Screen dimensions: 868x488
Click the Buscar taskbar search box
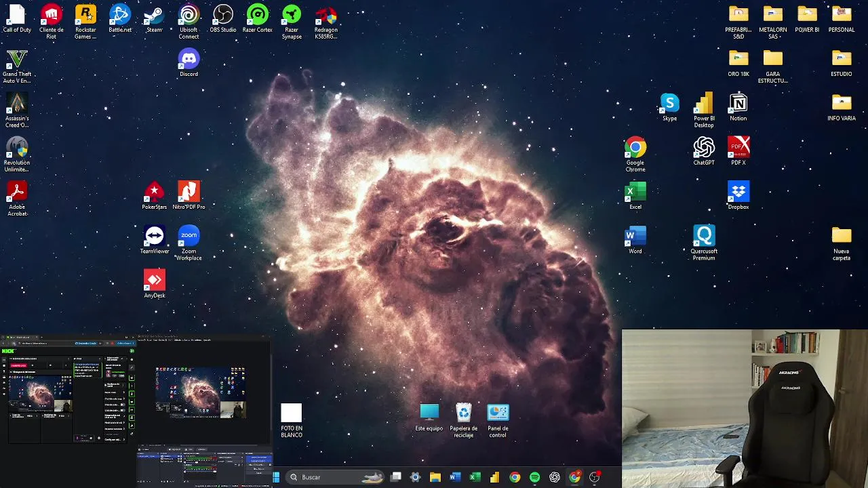coord(336,477)
